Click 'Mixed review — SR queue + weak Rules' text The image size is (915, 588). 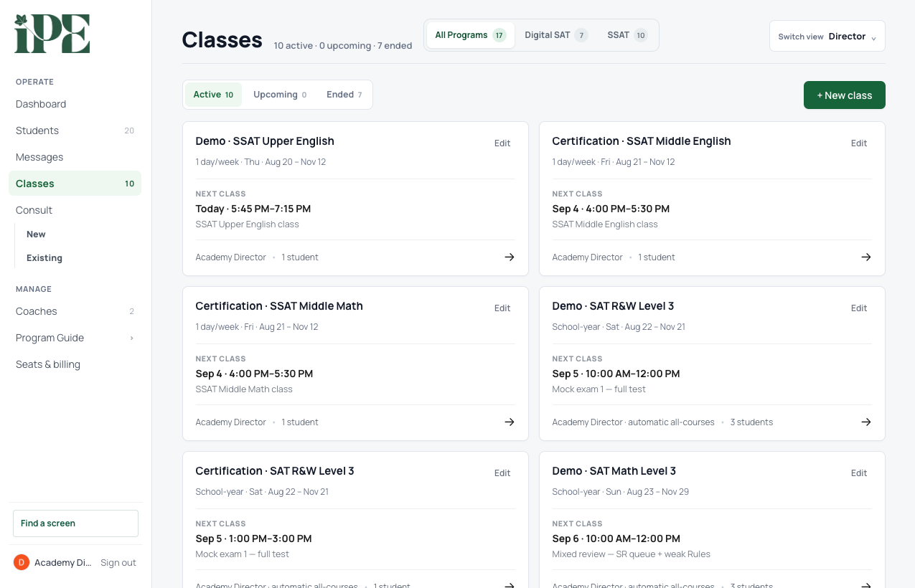[x=632, y=554]
